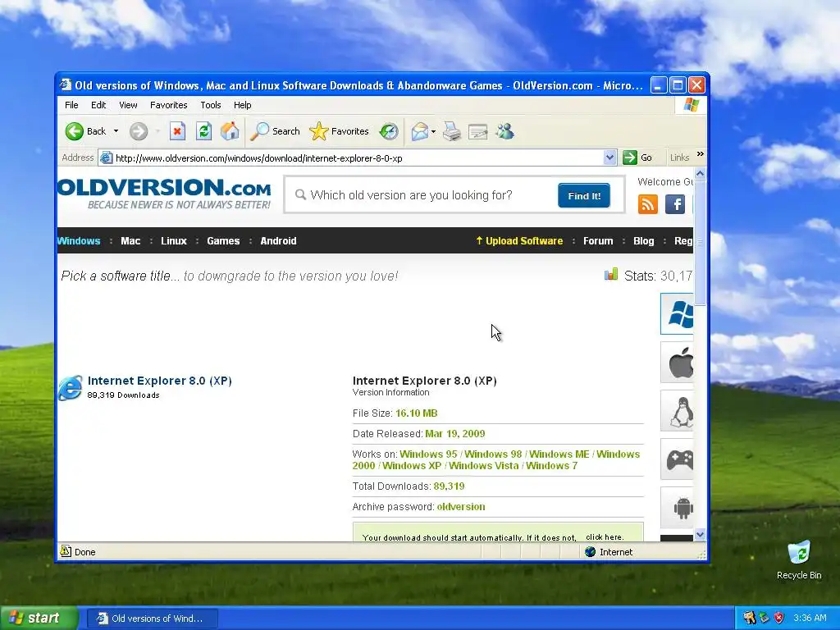Select the Windows nav tab
The width and height of the screenshot is (840, 630).
coord(79,241)
